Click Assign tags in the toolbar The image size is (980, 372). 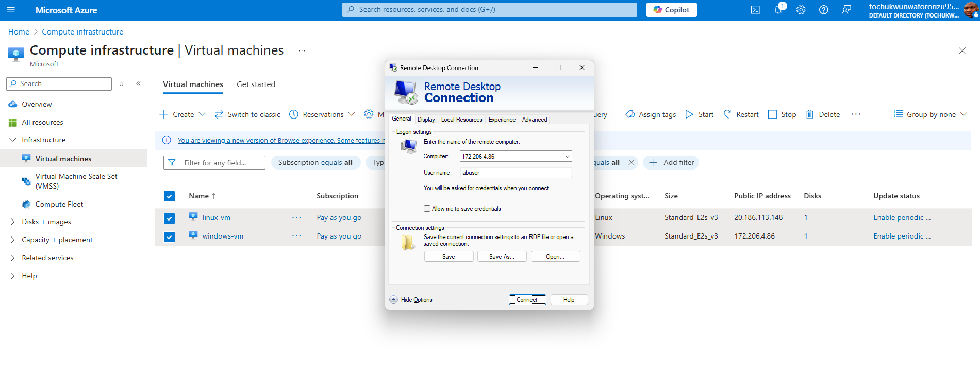651,114
